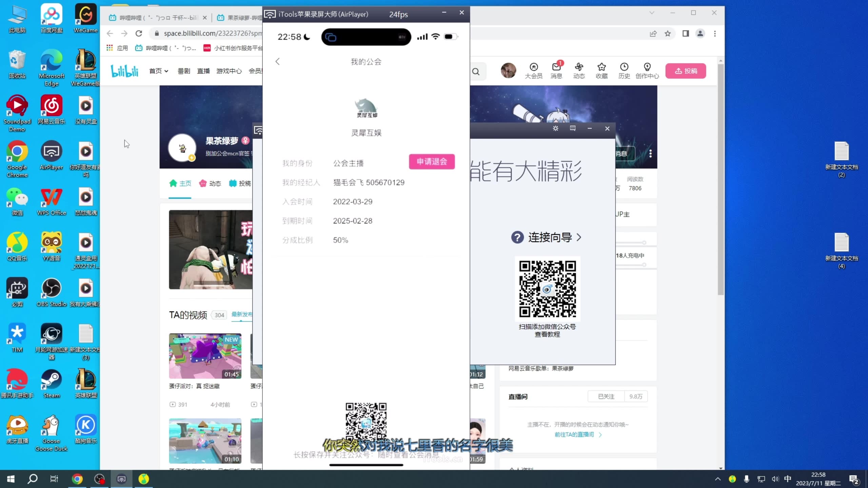Select the 动态 tab in Bilibili navigation
868x488 pixels.
pyautogui.click(x=215, y=183)
